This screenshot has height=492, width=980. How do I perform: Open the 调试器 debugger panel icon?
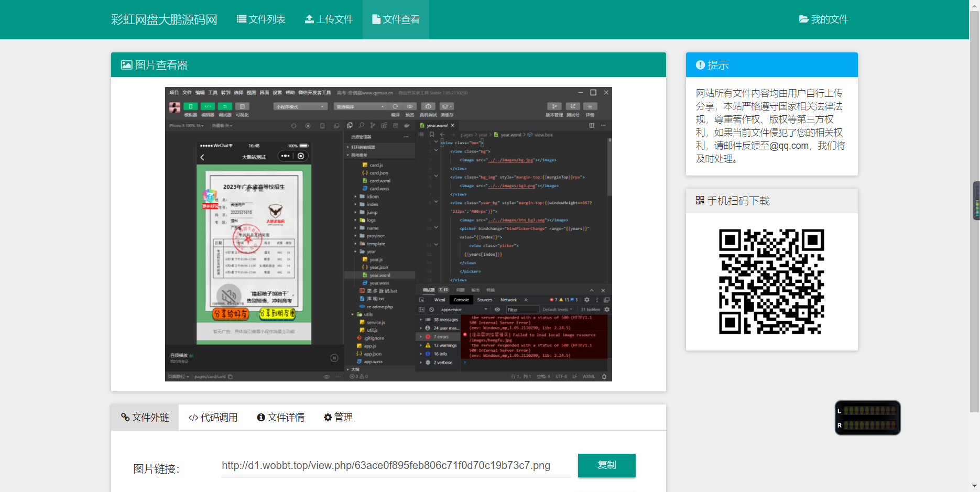click(x=224, y=106)
